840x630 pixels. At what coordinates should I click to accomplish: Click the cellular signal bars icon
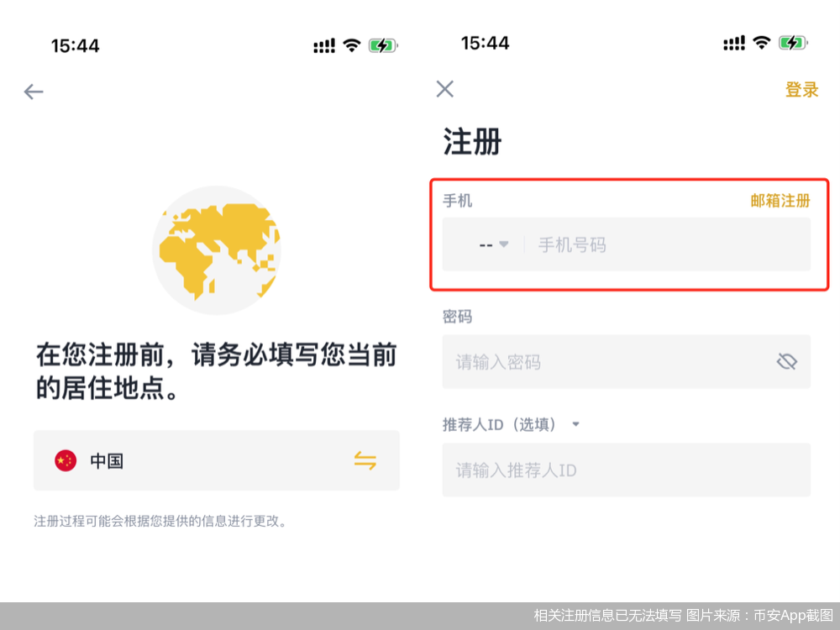coord(324,45)
